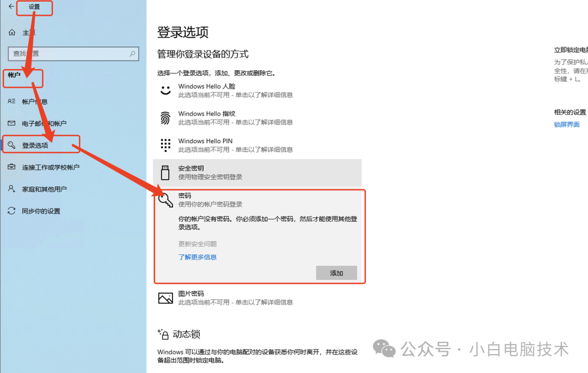The height and width of the screenshot is (373, 588).
Task: Click the 帐户信息 person icon
Action: click(11, 101)
